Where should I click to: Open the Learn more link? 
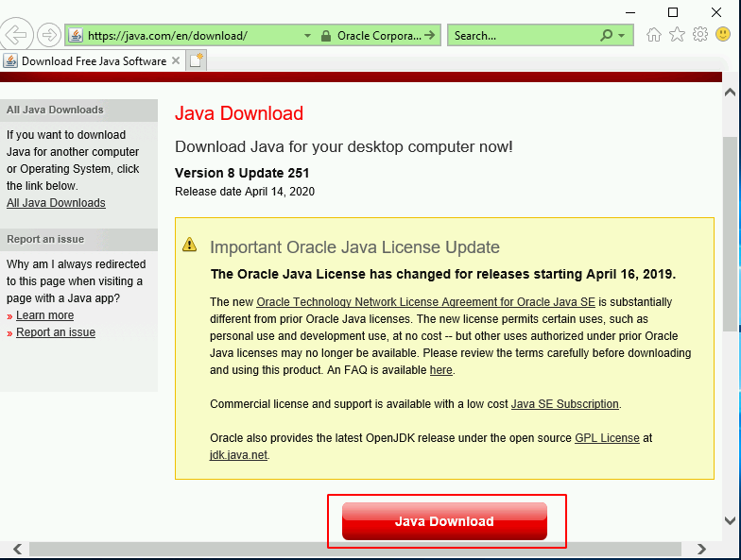[x=45, y=315]
